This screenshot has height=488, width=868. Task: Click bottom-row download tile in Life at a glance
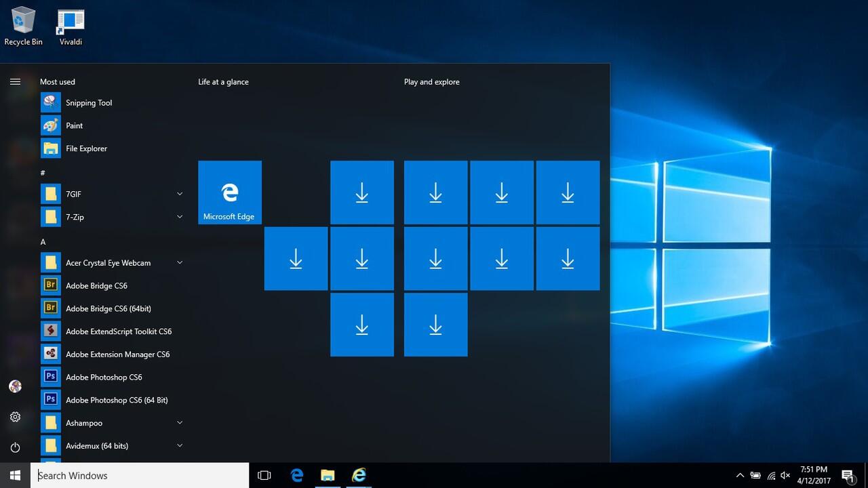click(x=362, y=325)
